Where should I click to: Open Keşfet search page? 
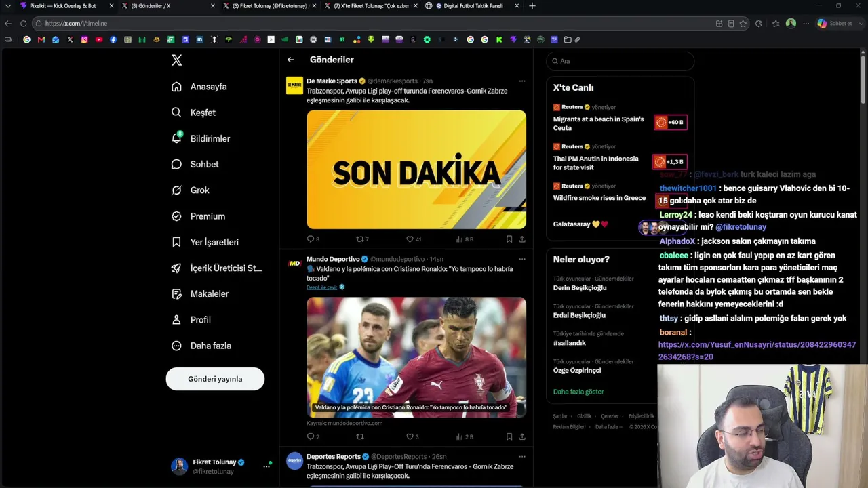click(x=193, y=113)
